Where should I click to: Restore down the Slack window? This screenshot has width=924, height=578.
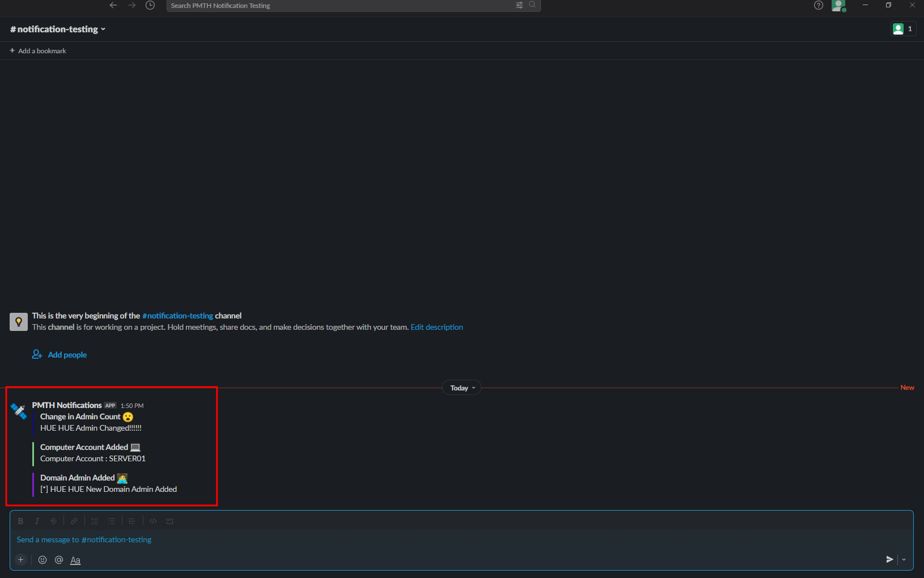(888, 5)
